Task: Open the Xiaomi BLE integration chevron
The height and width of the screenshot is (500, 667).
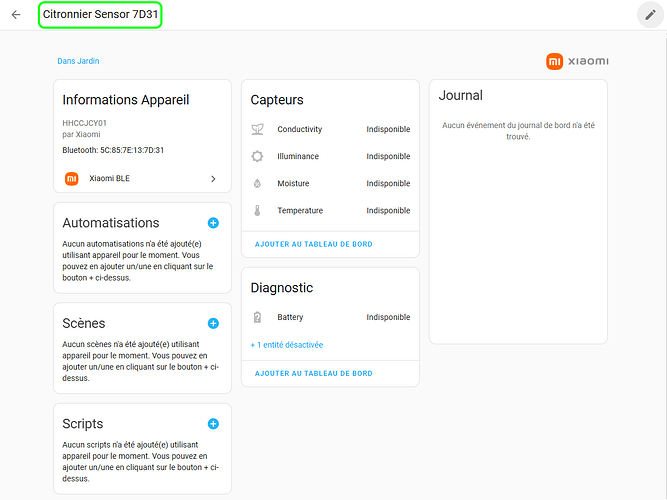Action: click(213, 179)
